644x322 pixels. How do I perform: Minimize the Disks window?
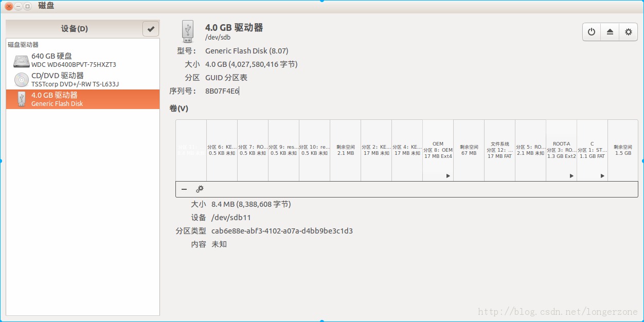click(18, 6)
